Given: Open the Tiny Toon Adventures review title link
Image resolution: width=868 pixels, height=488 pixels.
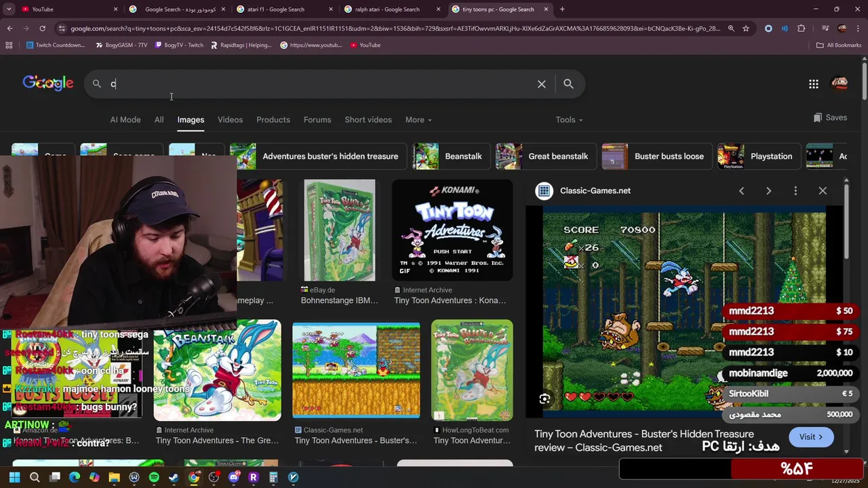Looking at the screenshot, I should [644, 441].
